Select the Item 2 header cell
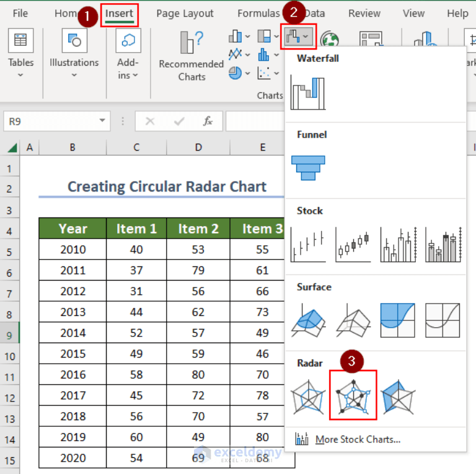This screenshot has width=476, height=474. (x=198, y=228)
